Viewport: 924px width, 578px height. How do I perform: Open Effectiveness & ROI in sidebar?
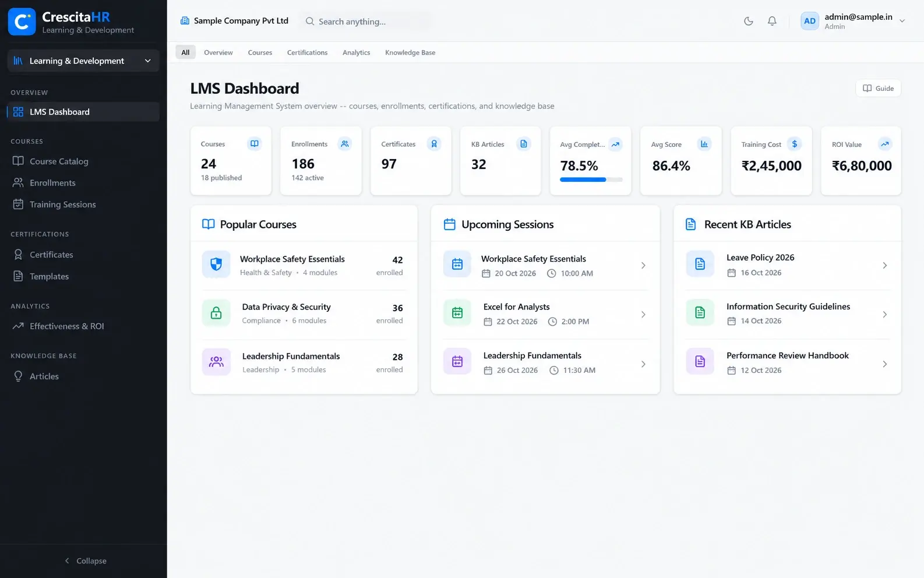(83, 326)
